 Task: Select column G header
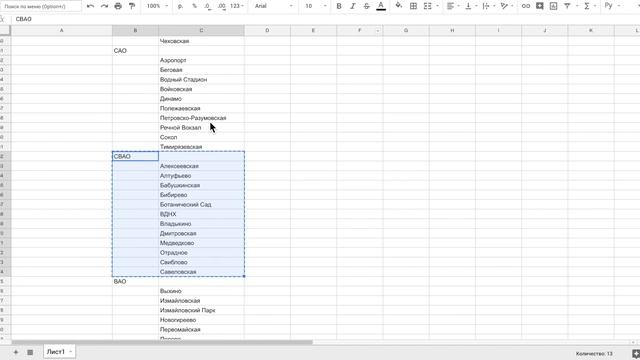(x=406, y=30)
